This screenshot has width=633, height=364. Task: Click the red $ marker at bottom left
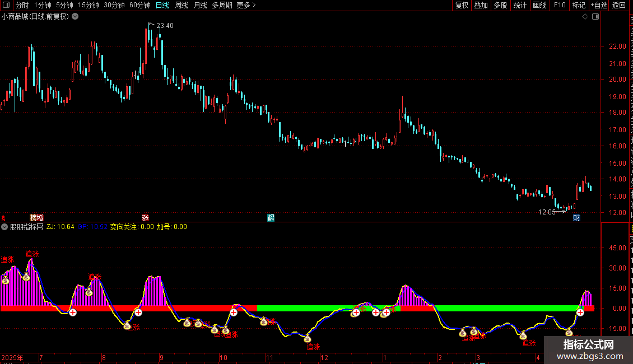click(3, 218)
